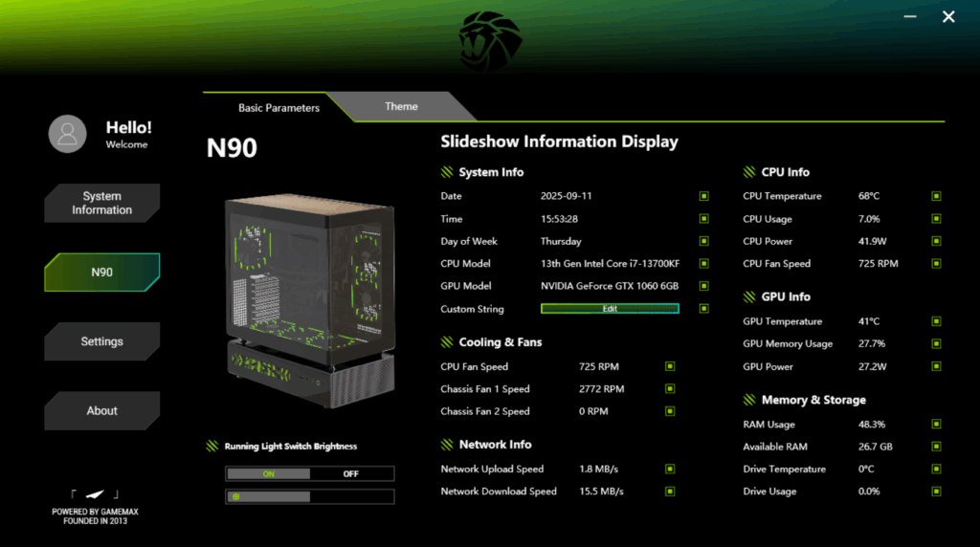This screenshot has width=980, height=547.
Task: Switch to the Theme tab
Action: pos(401,107)
